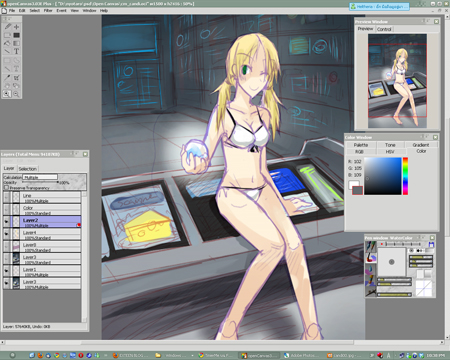Select the Zoom In magnifier tool
This screenshot has width=450, height=360.
pyautogui.click(x=7, y=94)
